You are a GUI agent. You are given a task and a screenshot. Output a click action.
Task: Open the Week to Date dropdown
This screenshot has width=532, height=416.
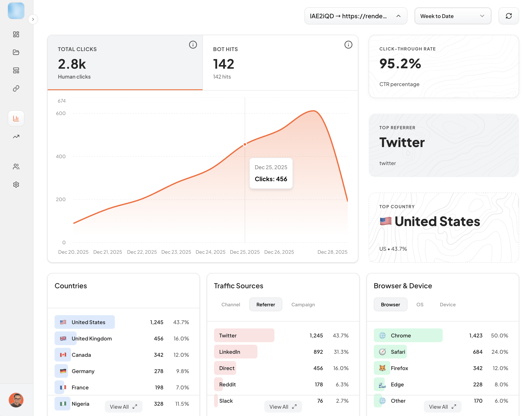(453, 16)
